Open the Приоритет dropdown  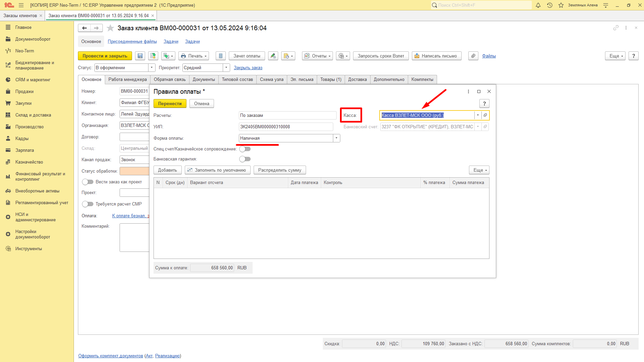(226, 68)
